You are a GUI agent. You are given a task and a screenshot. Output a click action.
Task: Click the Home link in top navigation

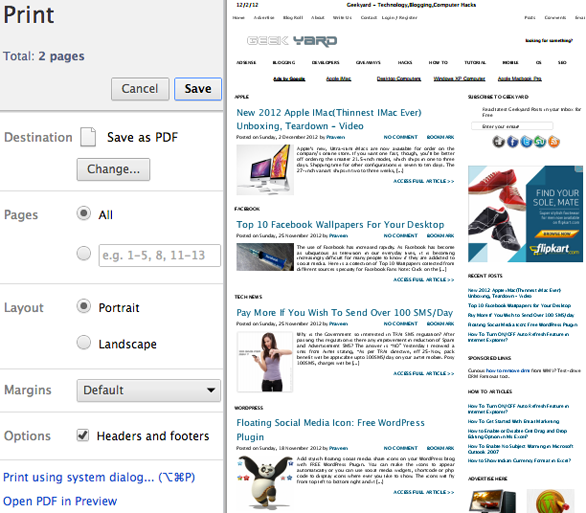tap(238, 18)
